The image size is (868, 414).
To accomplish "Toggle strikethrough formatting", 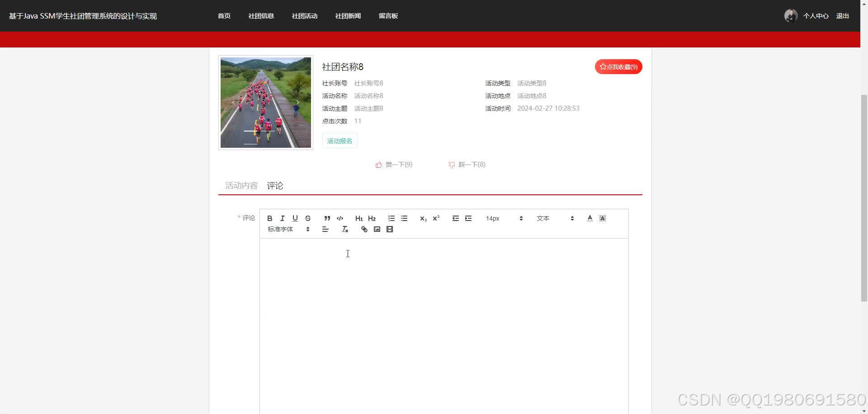I will click(x=307, y=218).
